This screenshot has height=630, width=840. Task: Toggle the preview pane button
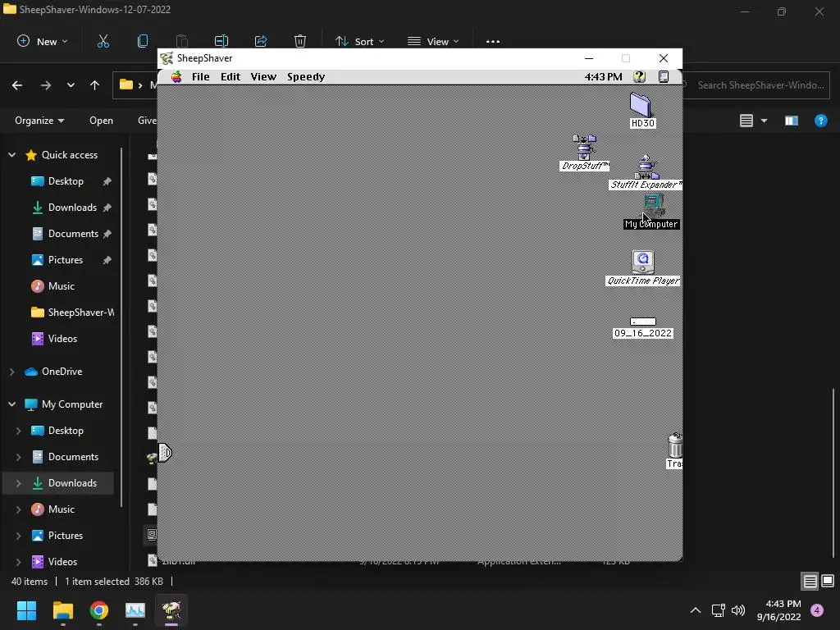[x=792, y=121]
